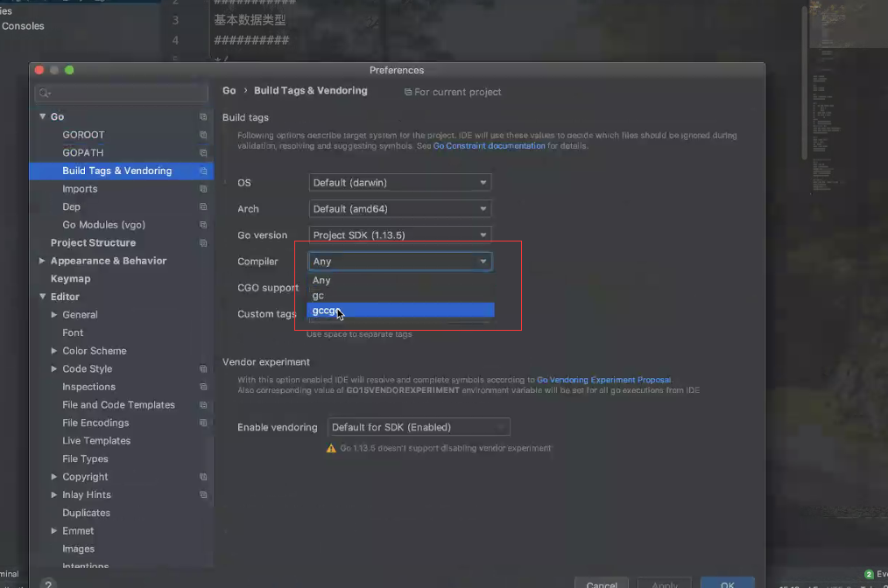Open the Enable vendoring dropdown
This screenshot has width=888, height=588.
point(419,427)
